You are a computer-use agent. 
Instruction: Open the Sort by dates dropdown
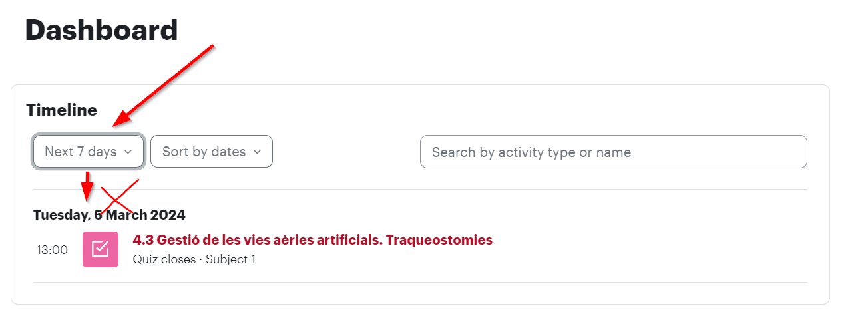pos(212,152)
